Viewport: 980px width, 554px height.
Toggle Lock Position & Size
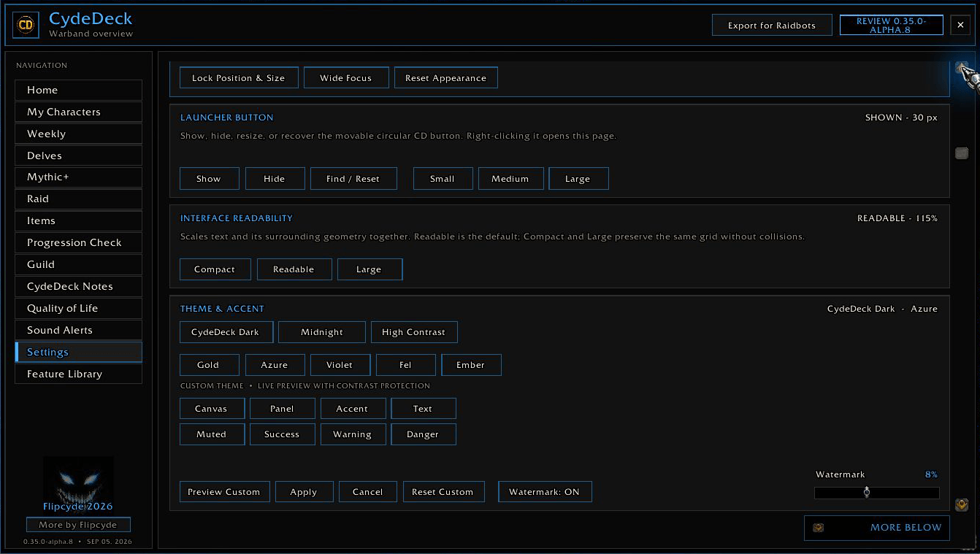point(238,78)
